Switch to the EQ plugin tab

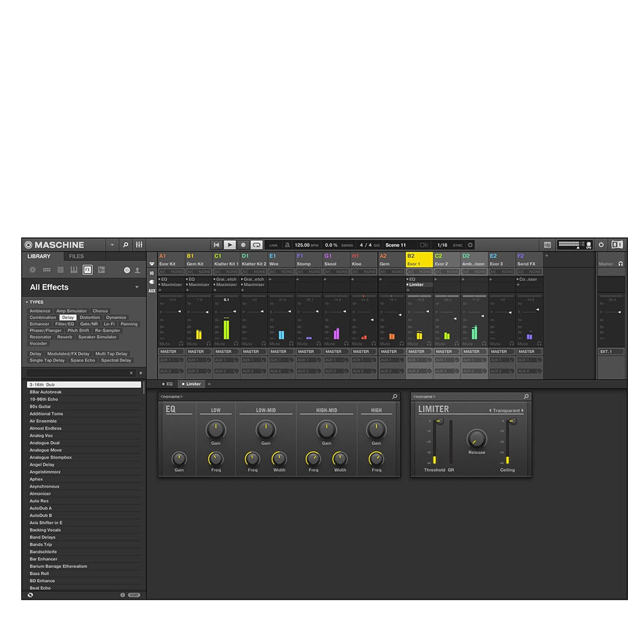tap(167, 384)
